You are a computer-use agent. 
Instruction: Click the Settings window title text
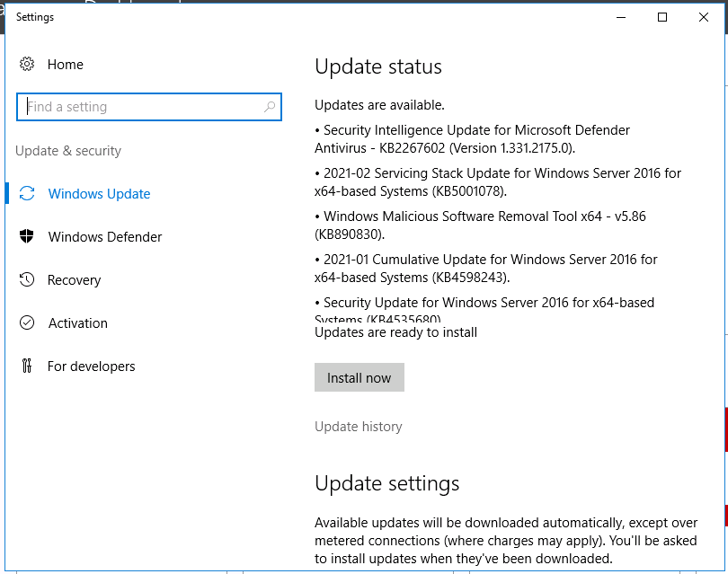pyautogui.click(x=35, y=17)
